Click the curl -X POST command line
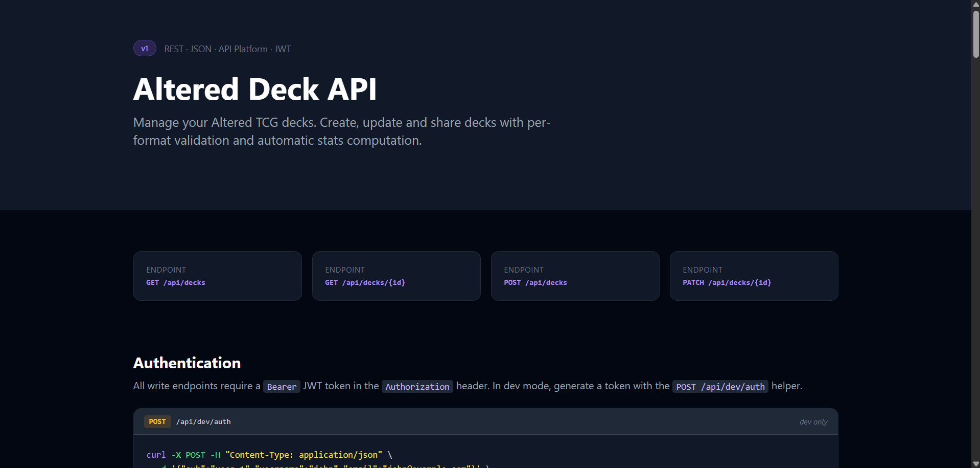This screenshot has height=468, width=980. point(269,455)
